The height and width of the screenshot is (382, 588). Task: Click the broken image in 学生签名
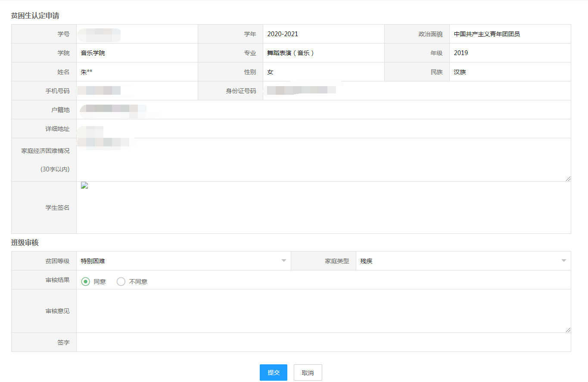(x=84, y=186)
